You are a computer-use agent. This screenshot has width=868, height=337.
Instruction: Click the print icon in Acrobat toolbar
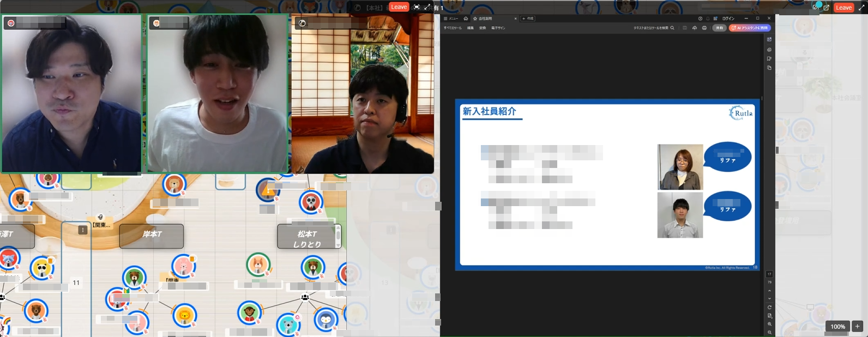click(704, 28)
